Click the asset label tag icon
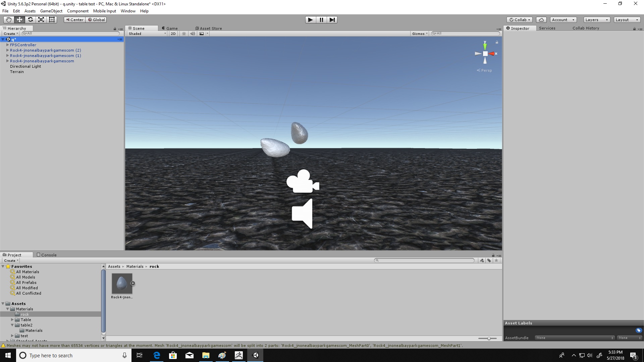The width and height of the screenshot is (644, 362). [639, 330]
